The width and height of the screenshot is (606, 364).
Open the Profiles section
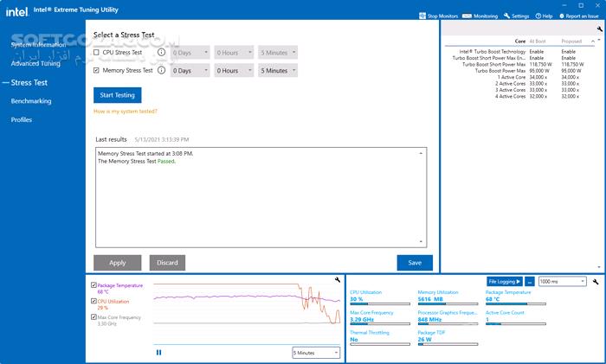pos(22,119)
